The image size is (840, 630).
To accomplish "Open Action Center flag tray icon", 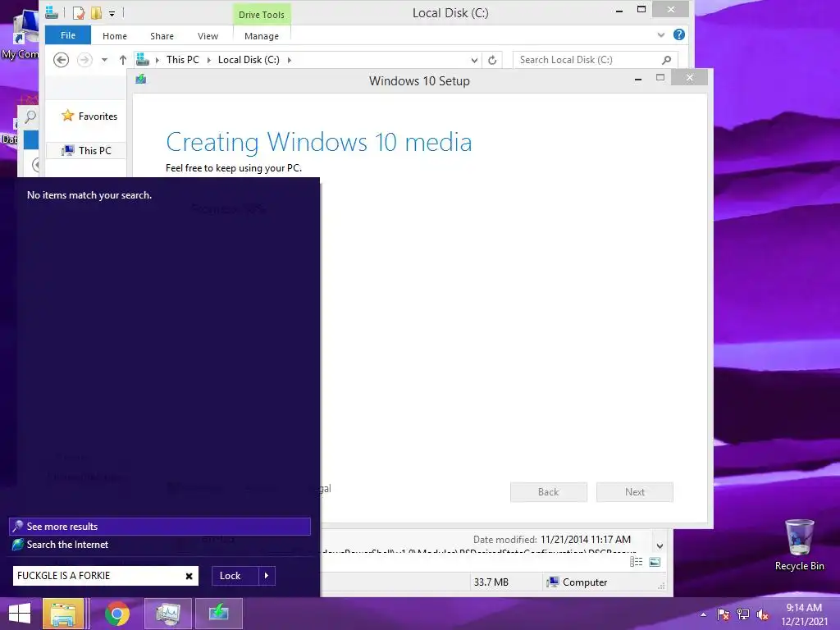I will click(724, 614).
